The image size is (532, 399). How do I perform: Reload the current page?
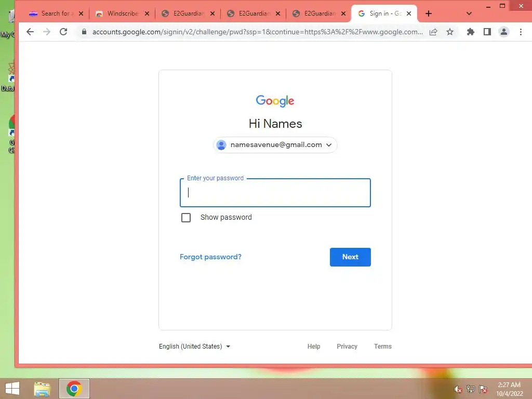coord(63,32)
